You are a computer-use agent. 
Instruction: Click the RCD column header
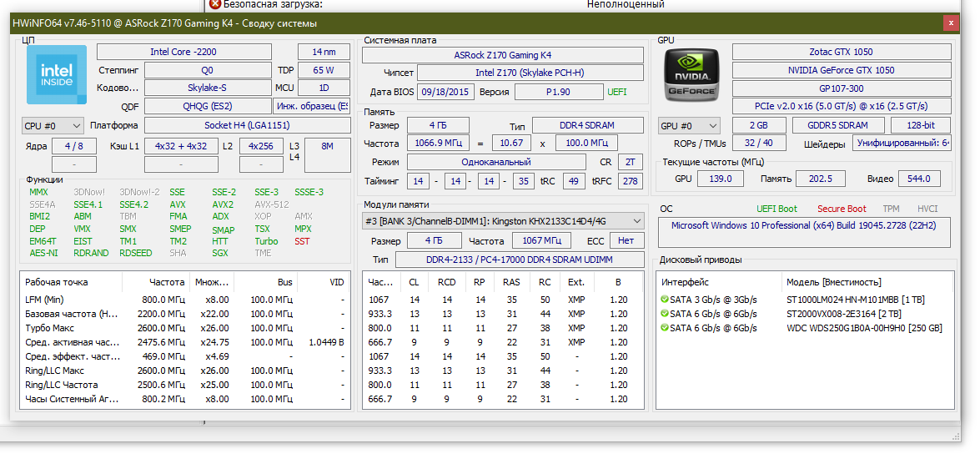447,282
